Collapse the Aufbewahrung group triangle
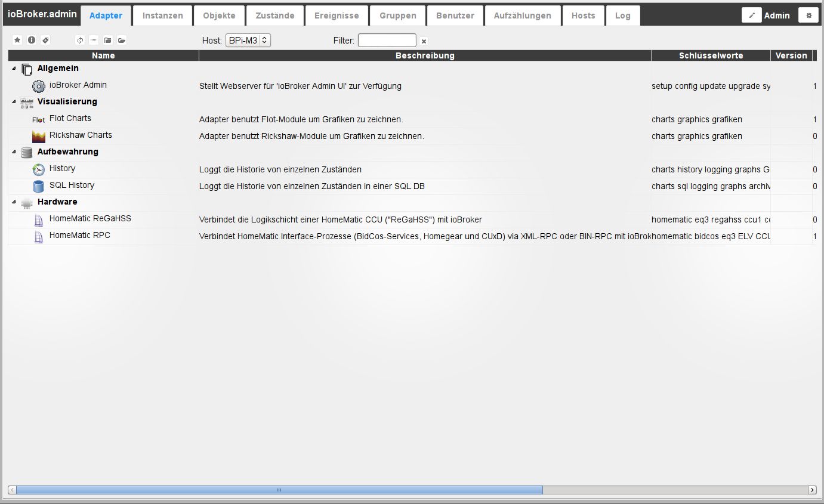The image size is (824, 504). click(x=14, y=152)
